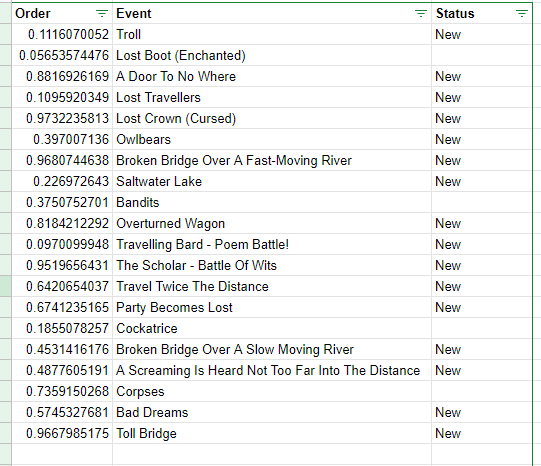
Task: Click the row header beside Travel Twice The Distance
Action: point(6,286)
